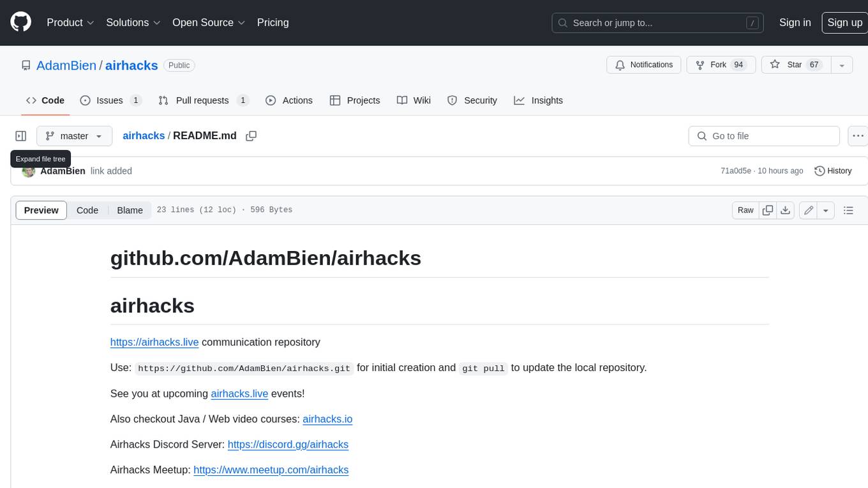Edit this file with pencil icon
Screen dimensions: 868x488
click(x=809, y=210)
